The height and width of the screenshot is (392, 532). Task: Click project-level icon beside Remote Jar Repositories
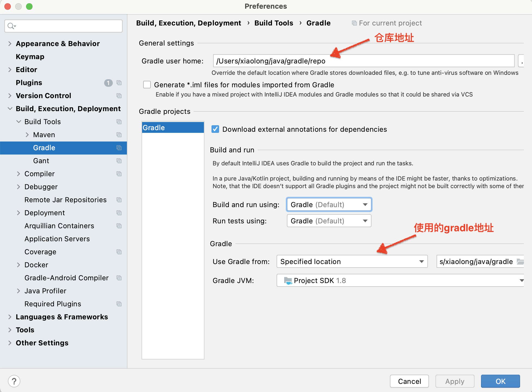119,200
